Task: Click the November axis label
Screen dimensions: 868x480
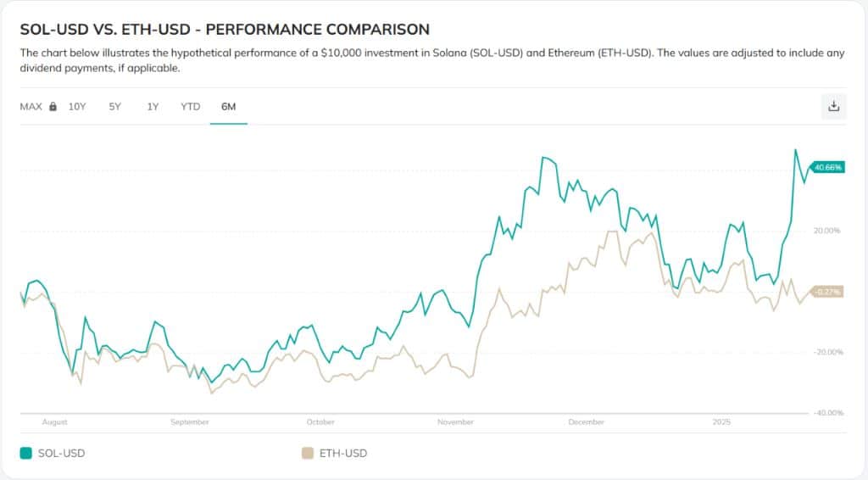Action: (455, 421)
